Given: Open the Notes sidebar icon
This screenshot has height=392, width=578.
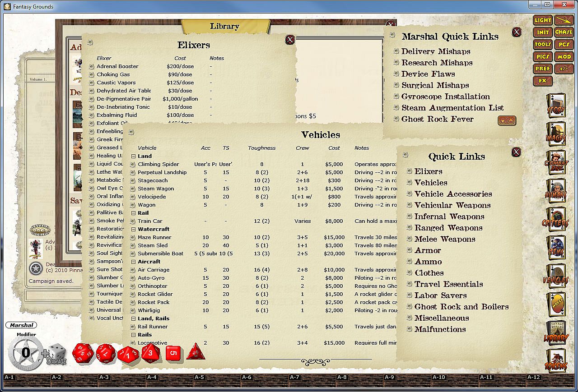Looking at the screenshot, I should click(556, 305).
